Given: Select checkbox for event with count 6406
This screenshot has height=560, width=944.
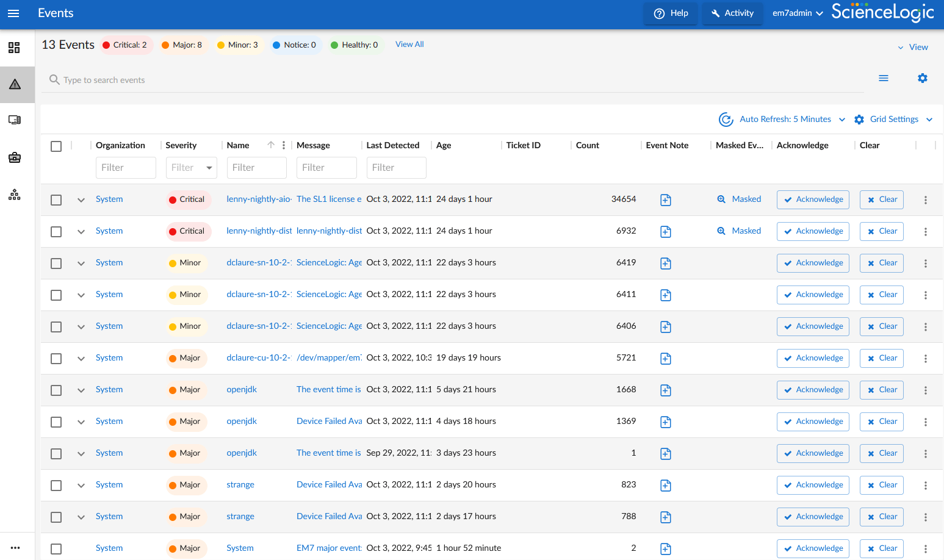Looking at the screenshot, I should 56,327.
